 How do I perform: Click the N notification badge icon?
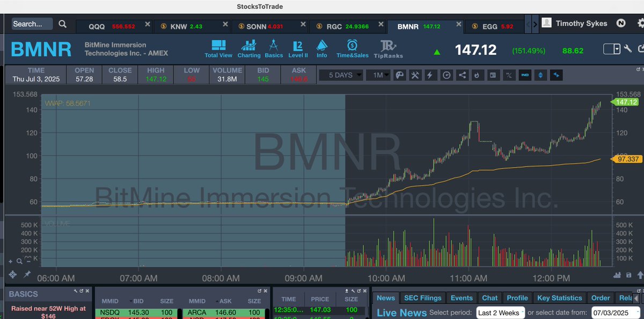click(621, 23)
